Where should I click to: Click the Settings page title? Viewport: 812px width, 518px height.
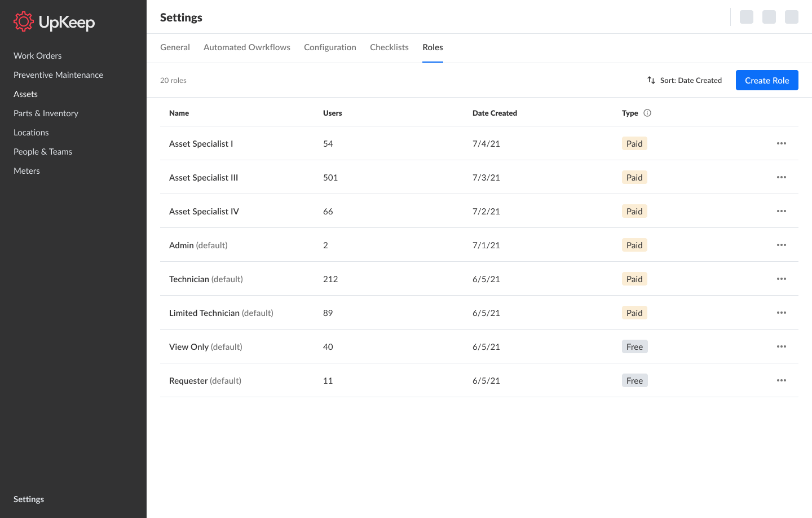coord(181,17)
